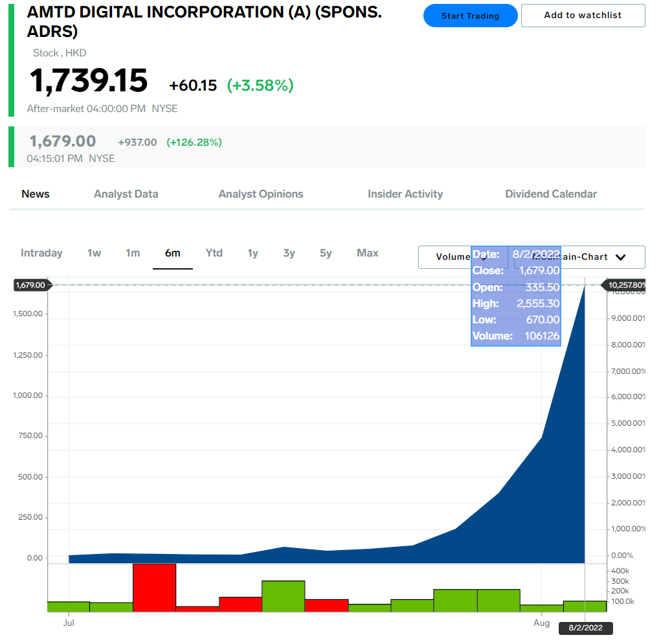Image resolution: width=672 pixels, height=644 pixels.
Task: Add AMTD Digital to watchlist
Action: [582, 16]
